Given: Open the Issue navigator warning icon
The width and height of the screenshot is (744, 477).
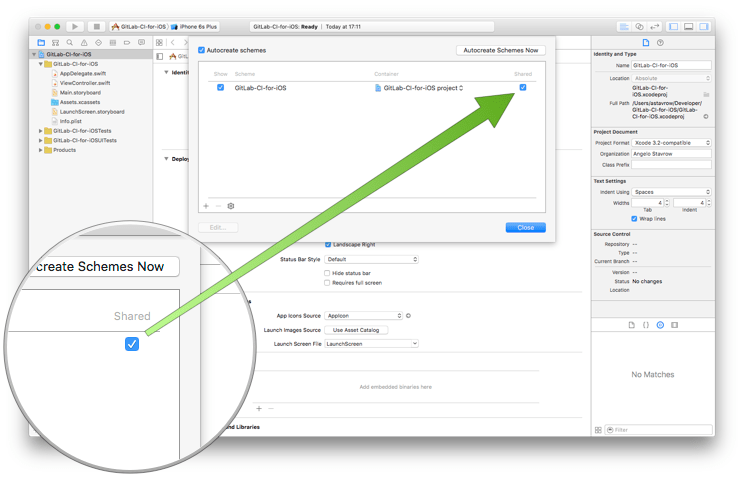Looking at the screenshot, I should pyautogui.click(x=83, y=43).
